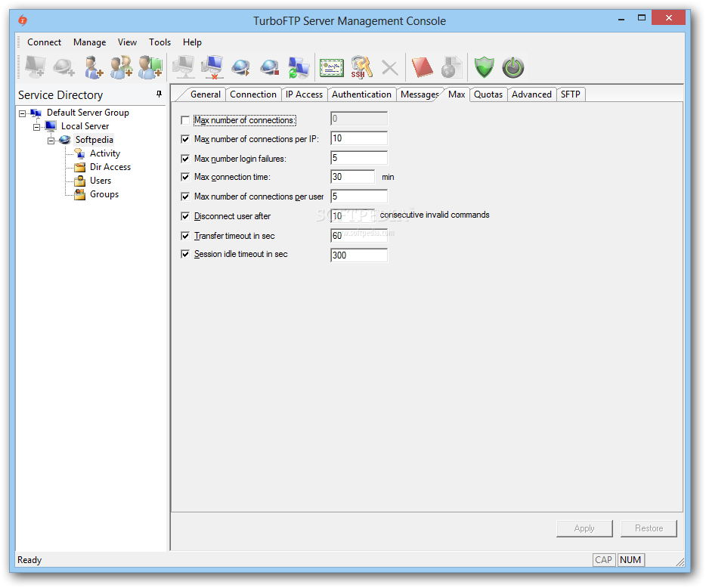Image resolution: width=706 pixels, height=588 pixels.
Task: Toggle Max connection time checkbox
Action: coord(185,177)
